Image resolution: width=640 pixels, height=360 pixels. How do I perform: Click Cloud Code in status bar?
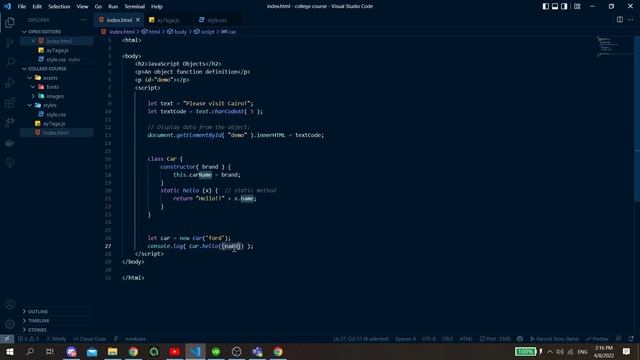pyautogui.click(x=90, y=339)
